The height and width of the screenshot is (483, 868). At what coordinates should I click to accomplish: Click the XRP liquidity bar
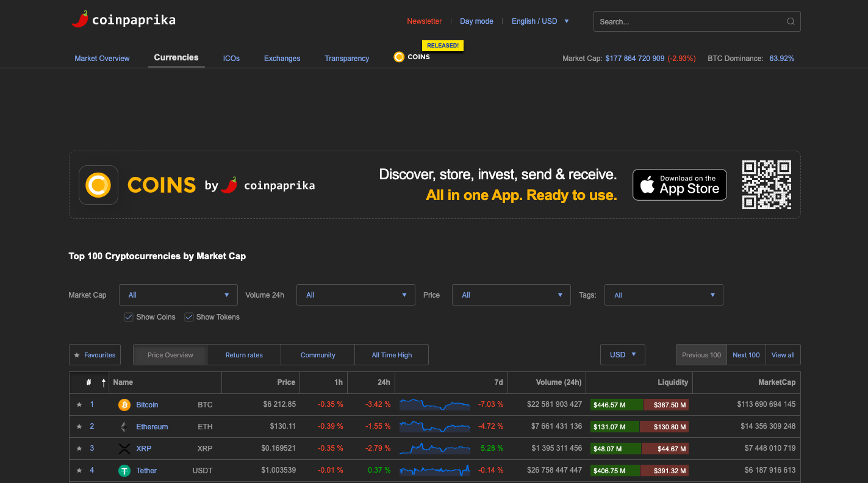(x=639, y=449)
